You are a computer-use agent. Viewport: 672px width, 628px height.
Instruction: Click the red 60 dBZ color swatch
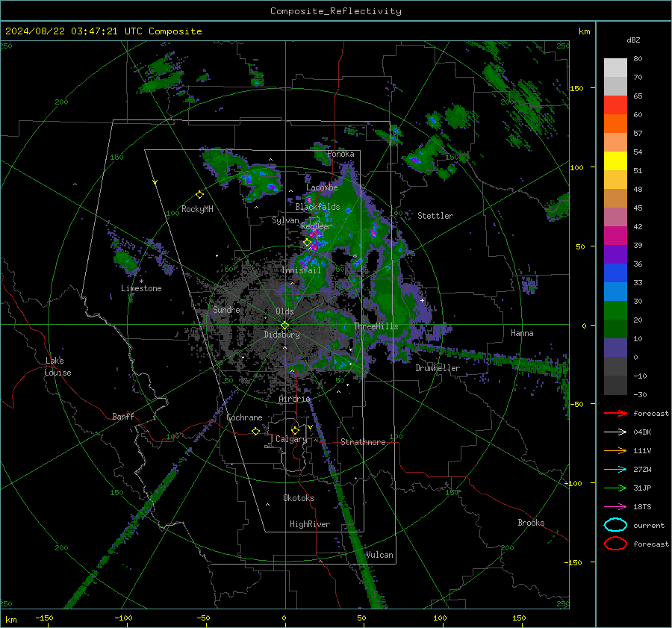click(615, 105)
